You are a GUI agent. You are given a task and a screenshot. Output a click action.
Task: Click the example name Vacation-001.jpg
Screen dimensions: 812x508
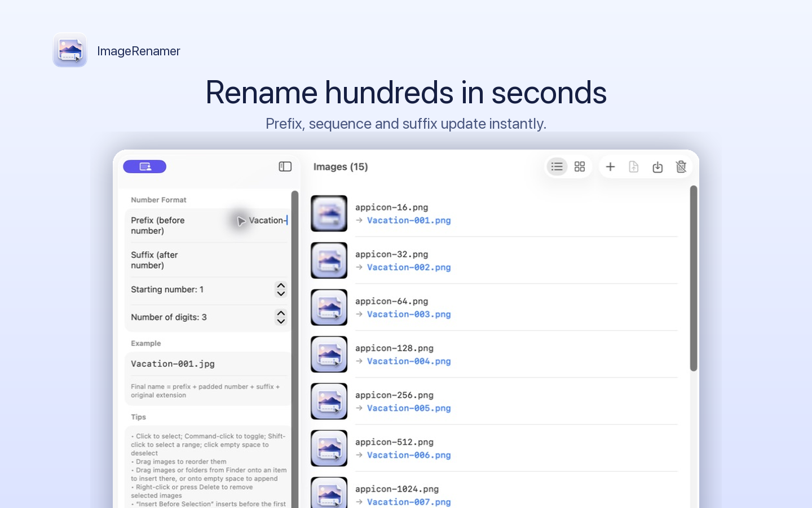(x=173, y=364)
